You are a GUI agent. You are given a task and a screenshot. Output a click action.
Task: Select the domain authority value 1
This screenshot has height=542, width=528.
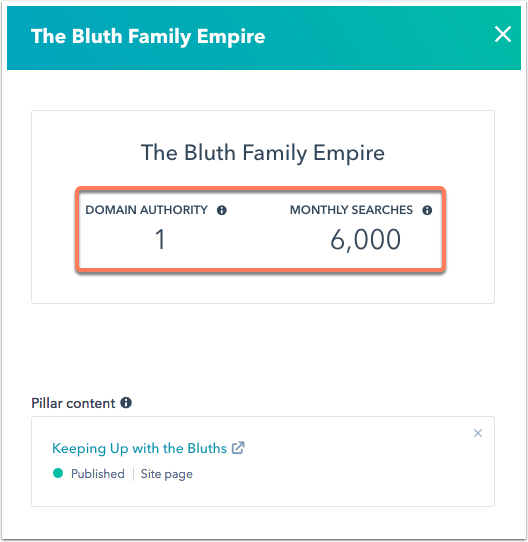pyautogui.click(x=160, y=239)
